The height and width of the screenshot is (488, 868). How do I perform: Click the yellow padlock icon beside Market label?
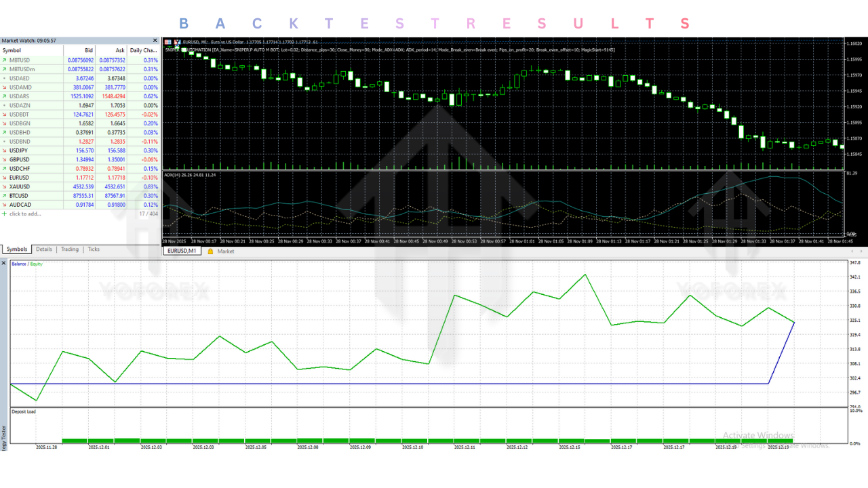tap(210, 251)
